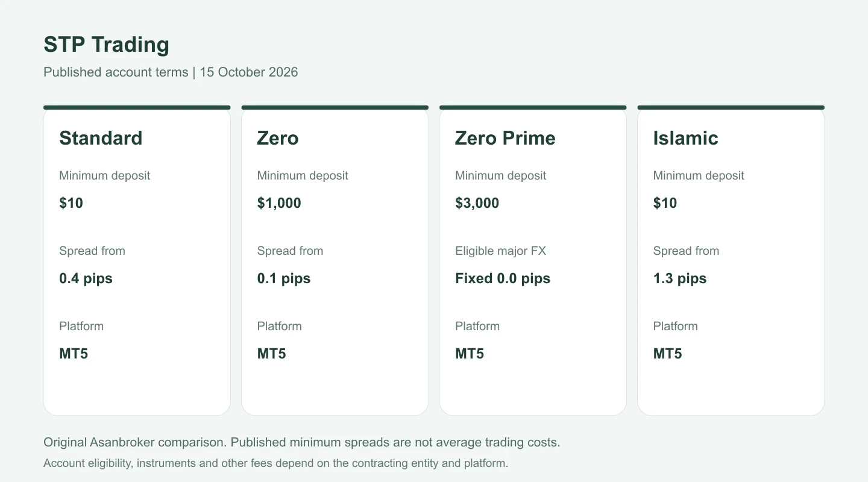
Task: Click the $10 deposit in Standard card
Action: point(71,203)
